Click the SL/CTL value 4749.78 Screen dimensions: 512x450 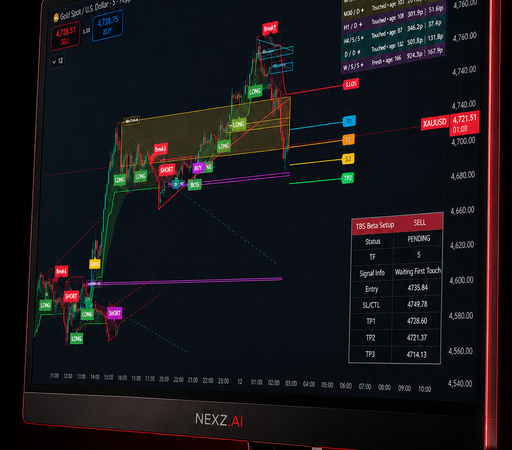417,304
